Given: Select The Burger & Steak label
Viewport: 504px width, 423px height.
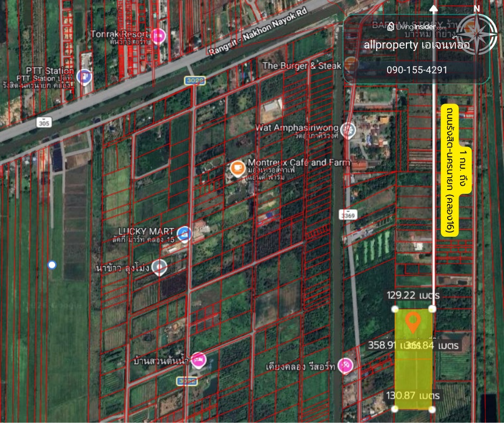Looking at the screenshot, I should tap(301, 65).
